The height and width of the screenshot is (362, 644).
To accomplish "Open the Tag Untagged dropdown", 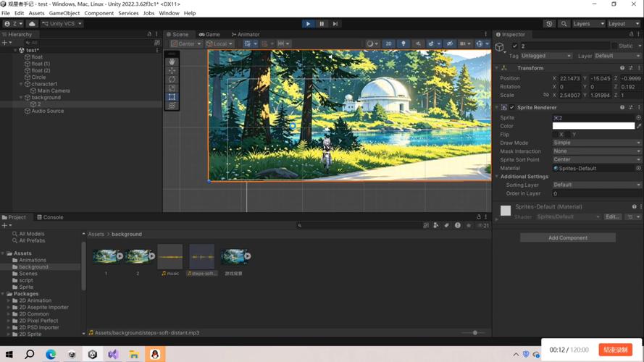I will pos(546,56).
